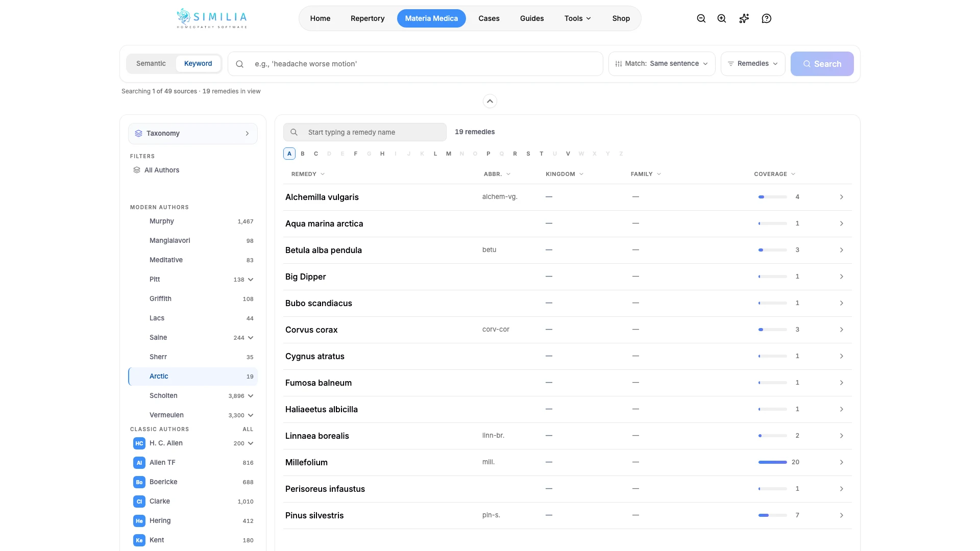Open the Remedies filter dropdown
Screen dimensions: 980x551
[753, 64]
